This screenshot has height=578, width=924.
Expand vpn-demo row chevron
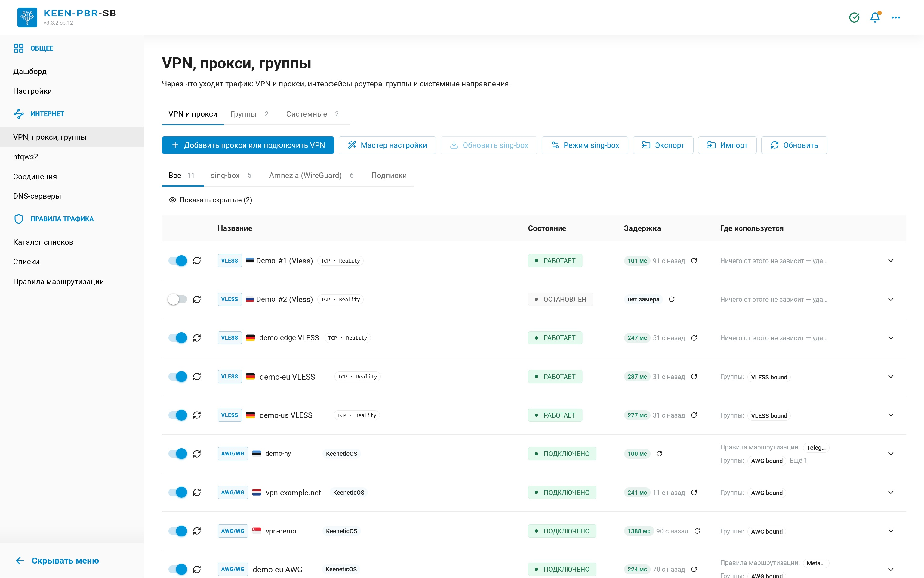click(x=890, y=531)
